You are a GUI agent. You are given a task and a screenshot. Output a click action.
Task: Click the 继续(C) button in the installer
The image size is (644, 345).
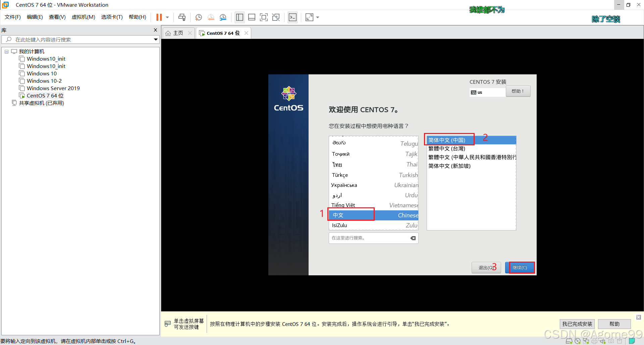coord(520,267)
